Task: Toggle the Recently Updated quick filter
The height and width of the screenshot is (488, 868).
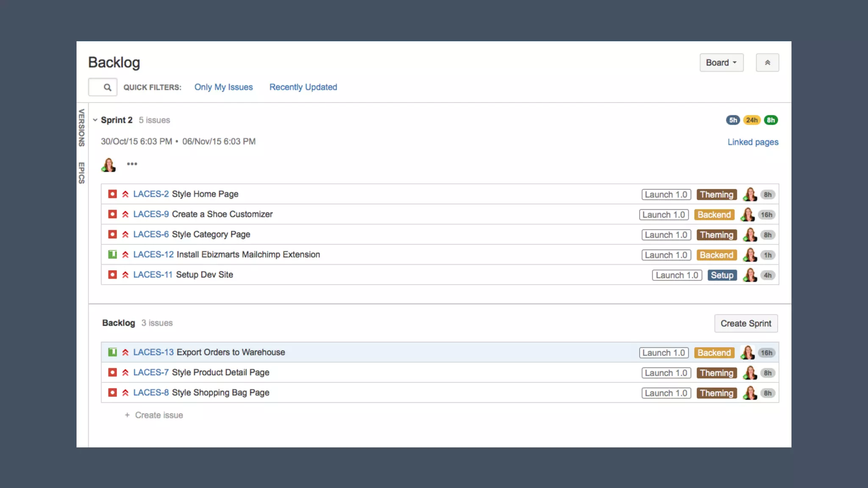Action: (303, 87)
